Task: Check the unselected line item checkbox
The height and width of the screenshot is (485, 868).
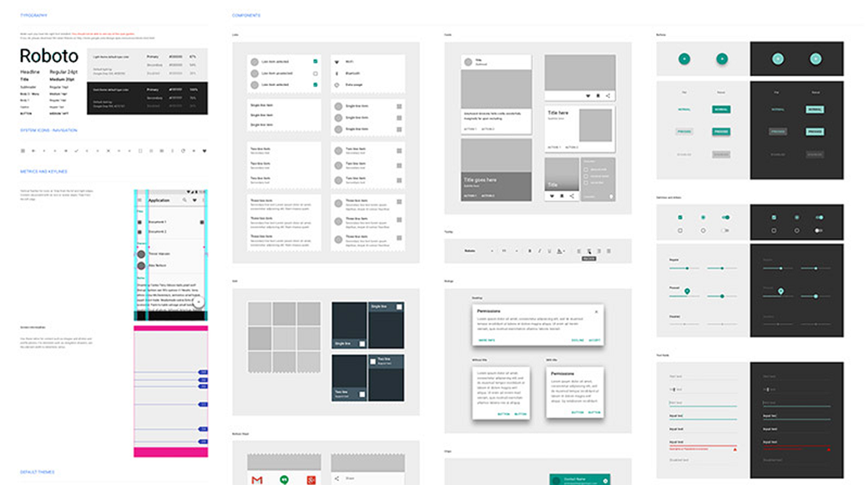Action: [315, 73]
